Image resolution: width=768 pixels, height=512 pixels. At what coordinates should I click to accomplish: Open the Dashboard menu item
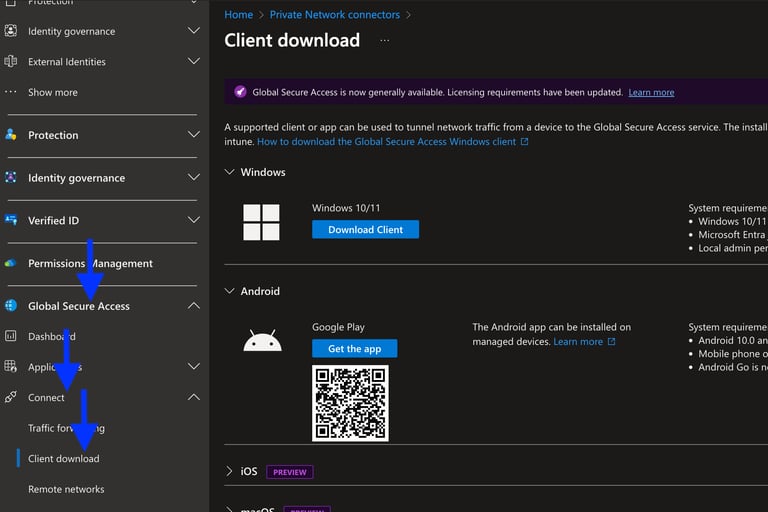click(x=51, y=336)
